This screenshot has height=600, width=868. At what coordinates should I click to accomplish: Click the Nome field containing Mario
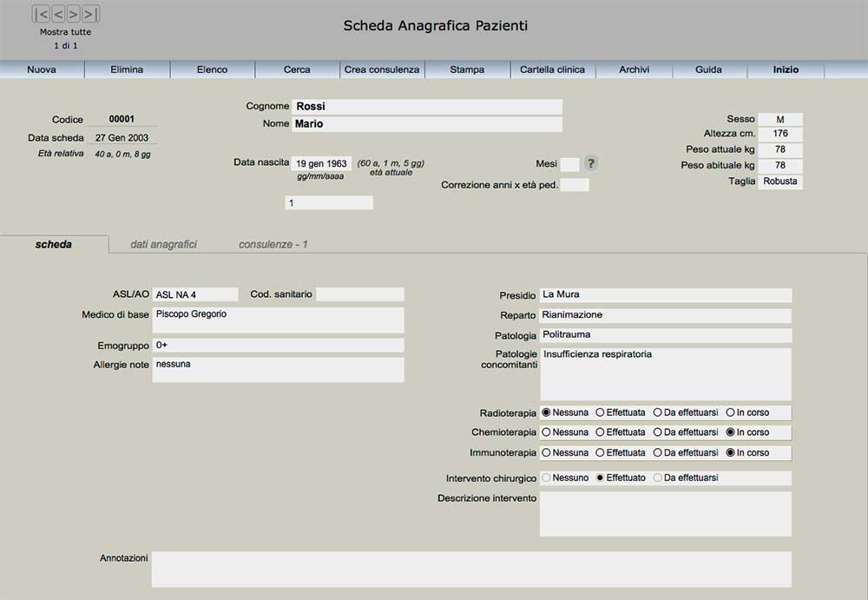pyautogui.click(x=427, y=124)
